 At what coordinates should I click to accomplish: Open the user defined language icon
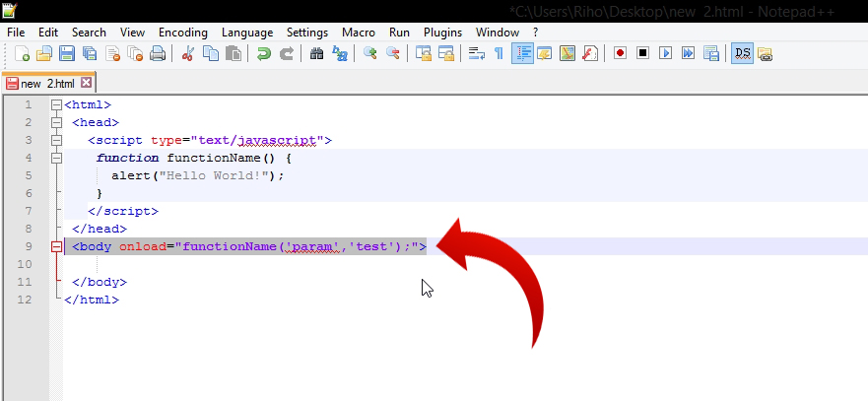545,54
